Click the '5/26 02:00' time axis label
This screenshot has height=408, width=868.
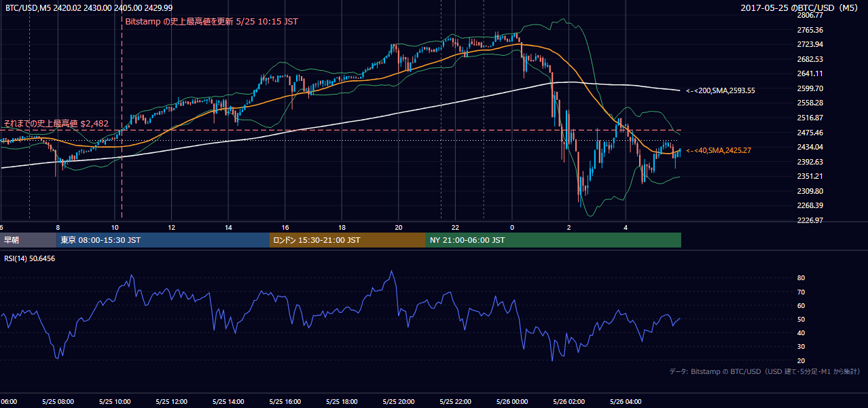click(568, 402)
